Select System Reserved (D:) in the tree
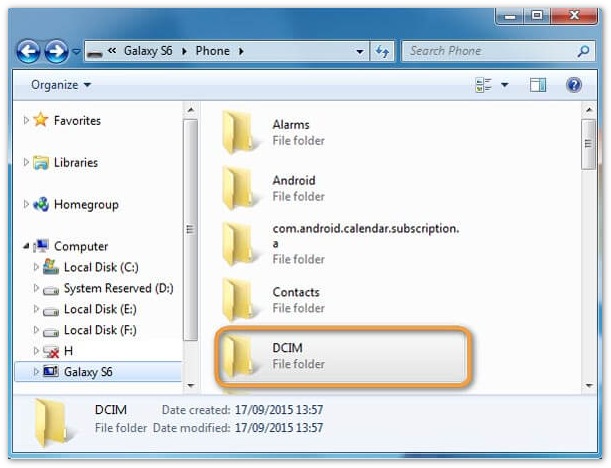Viewport: 611px width, 468px height. pos(118,288)
